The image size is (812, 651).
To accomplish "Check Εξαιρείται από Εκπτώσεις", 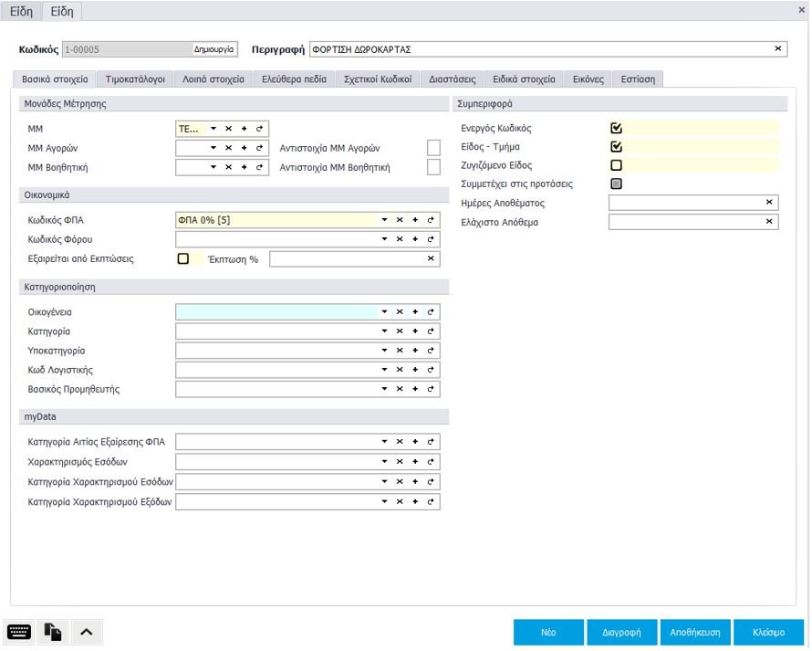I will click(x=183, y=259).
